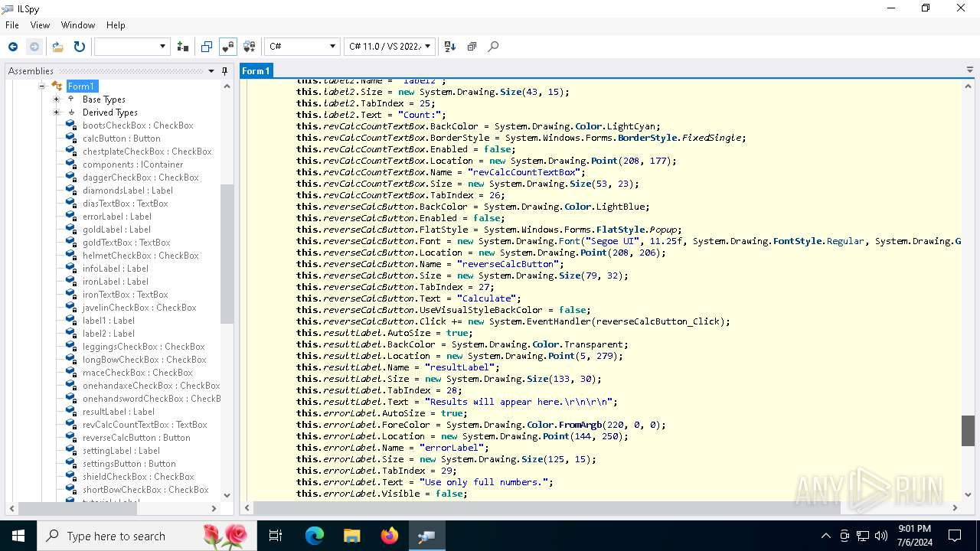Viewport: 980px width, 551px height.
Task: Select daggerCheckBox : CheckBox field
Action: pyautogui.click(x=141, y=178)
